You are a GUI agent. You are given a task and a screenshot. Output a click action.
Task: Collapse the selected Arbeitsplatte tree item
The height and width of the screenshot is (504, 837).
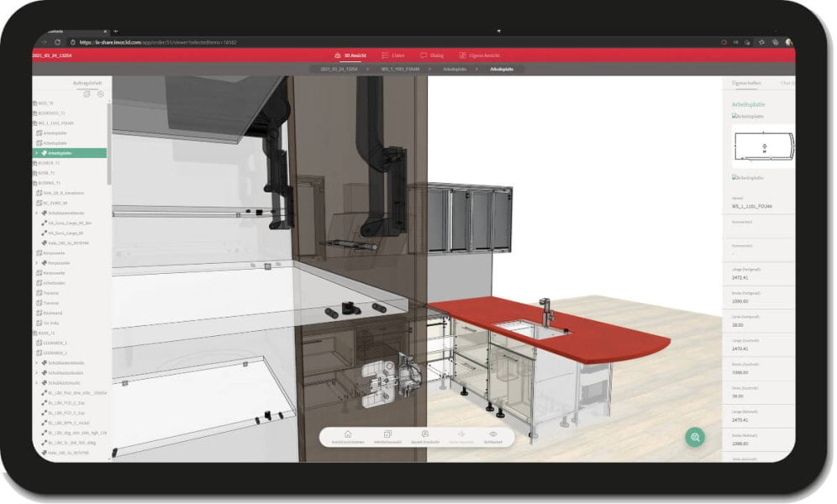tap(35, 154)
